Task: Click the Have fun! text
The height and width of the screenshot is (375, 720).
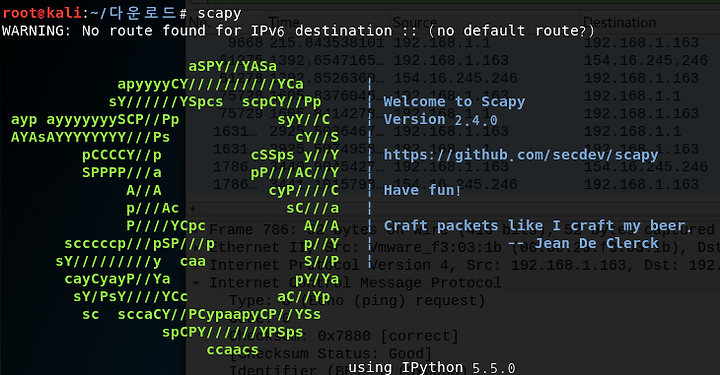Action: [422, 190]
